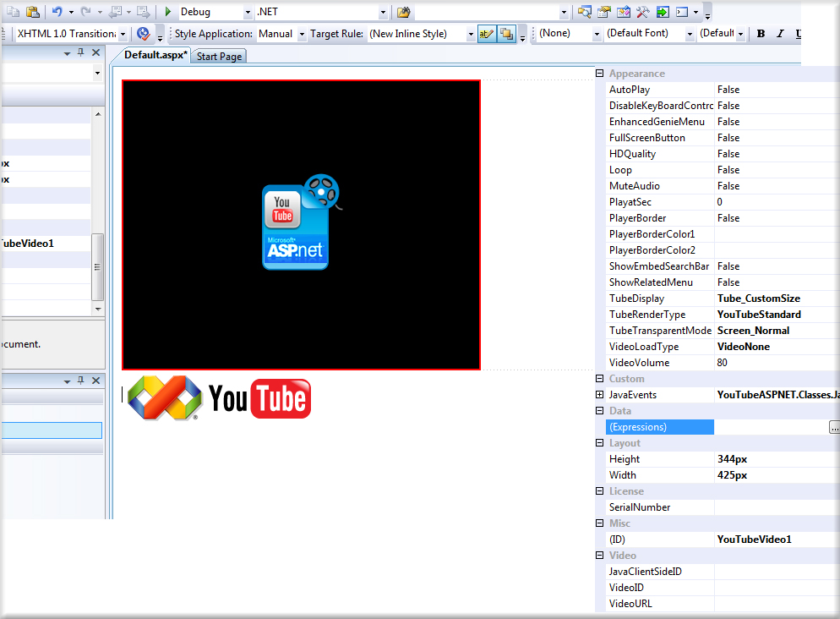Apply Bold formatting
This screenshot has height=619, width=840.
coord(761,34)
